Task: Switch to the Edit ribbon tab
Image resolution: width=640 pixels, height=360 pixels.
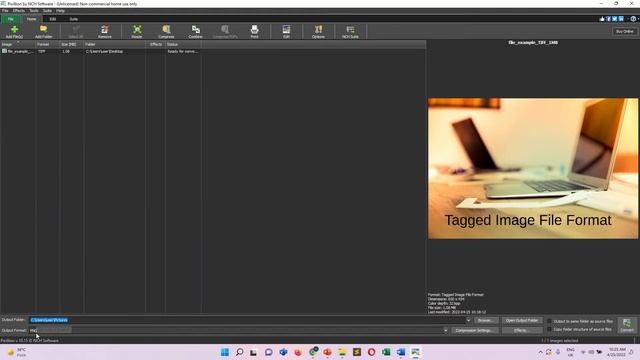Action: (53, 19)
